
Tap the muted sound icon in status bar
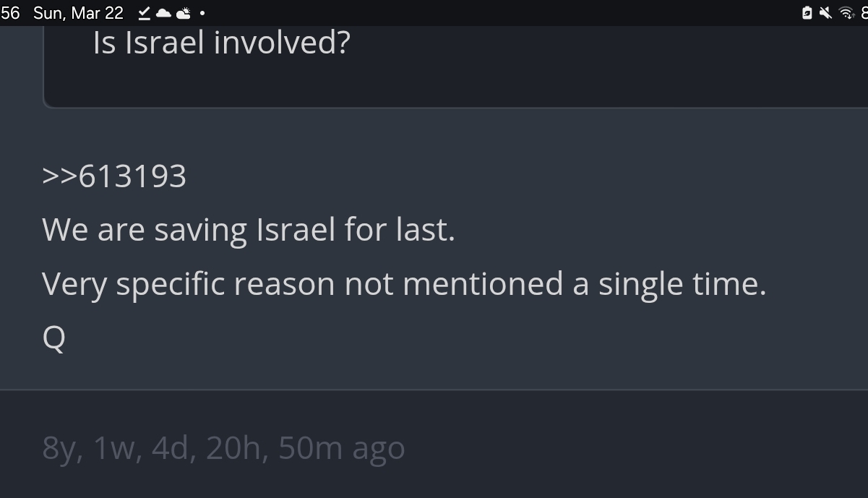[x=825, y=13]
